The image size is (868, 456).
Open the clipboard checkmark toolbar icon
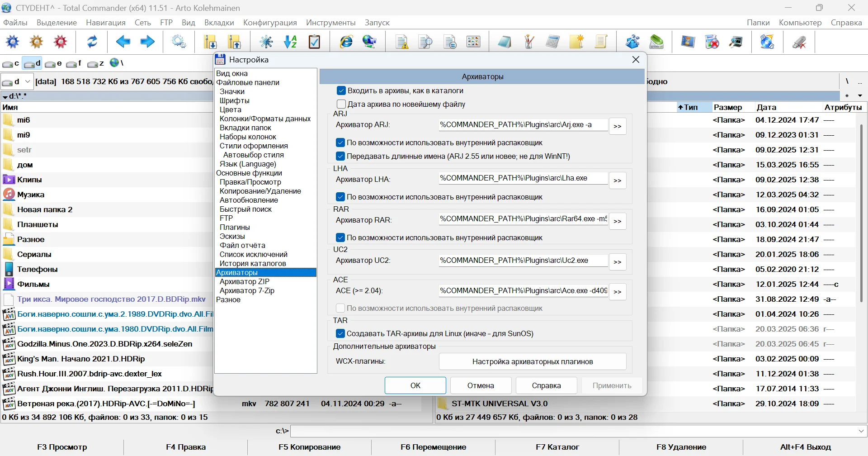314,42
